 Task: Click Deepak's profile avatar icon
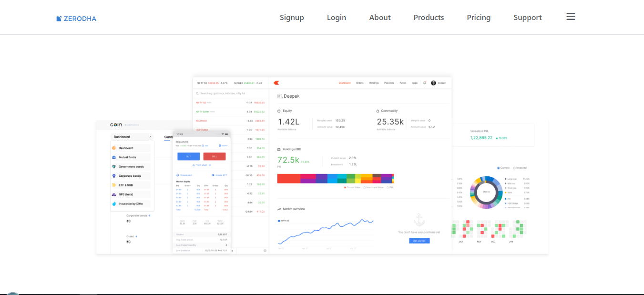[433, 83]
